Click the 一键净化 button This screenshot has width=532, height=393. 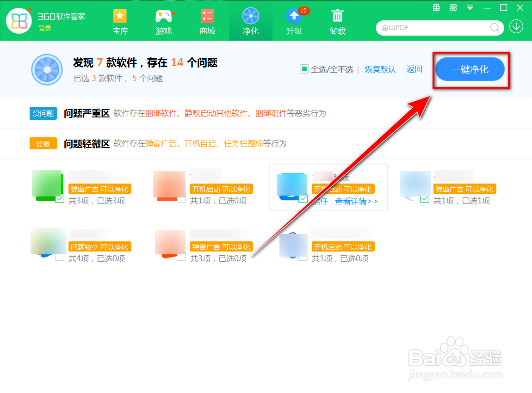point(470,69)
